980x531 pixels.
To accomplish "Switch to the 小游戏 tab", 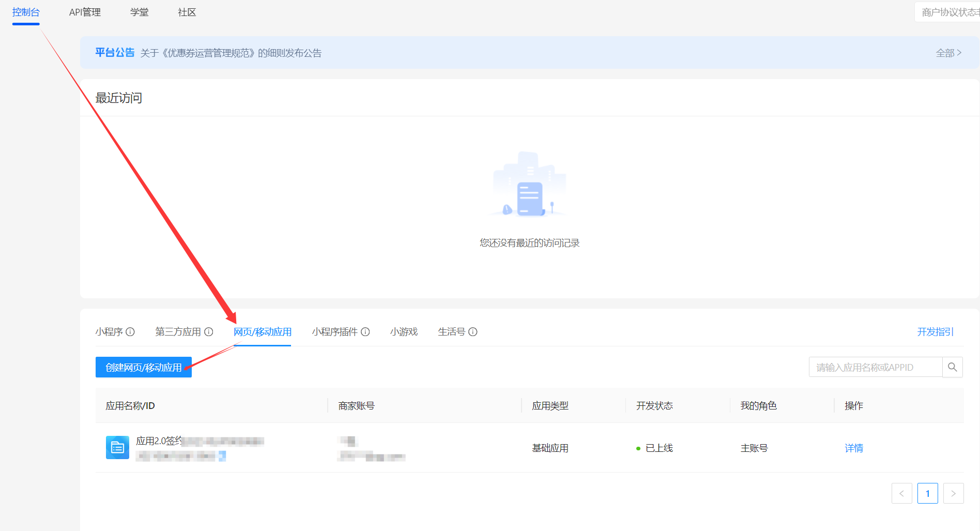I will coord(404,332).
